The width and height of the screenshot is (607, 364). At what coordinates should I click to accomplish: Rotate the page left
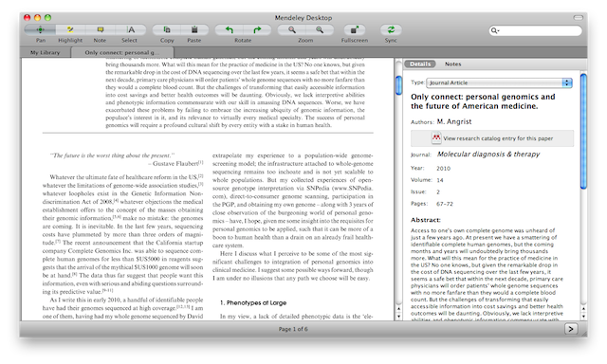click(x=230, y=29)
